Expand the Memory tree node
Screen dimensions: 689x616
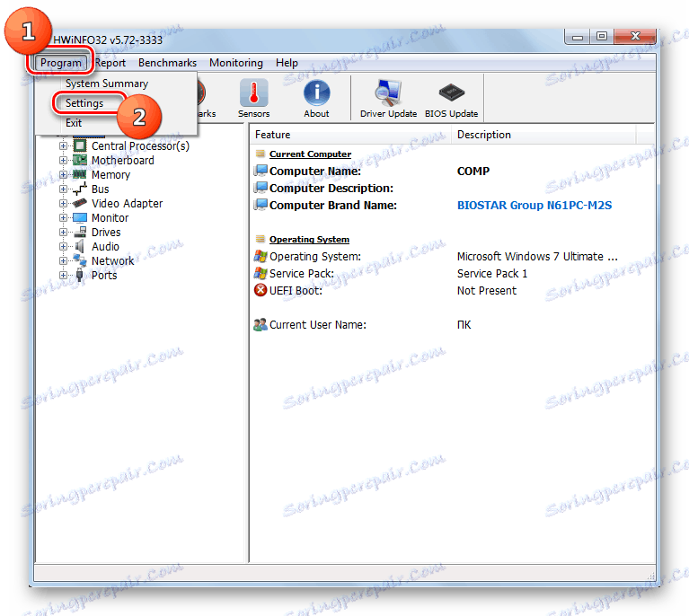pyautogui.click(x=63, y=174)
